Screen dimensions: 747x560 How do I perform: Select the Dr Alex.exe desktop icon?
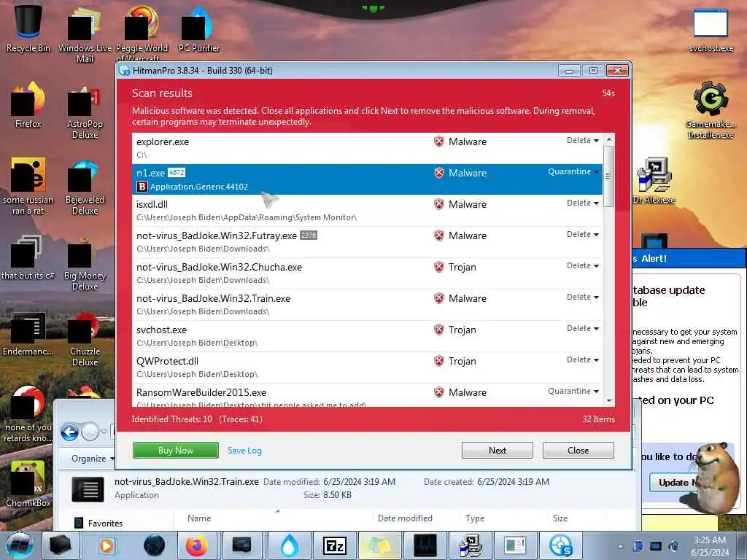[654, 181]
